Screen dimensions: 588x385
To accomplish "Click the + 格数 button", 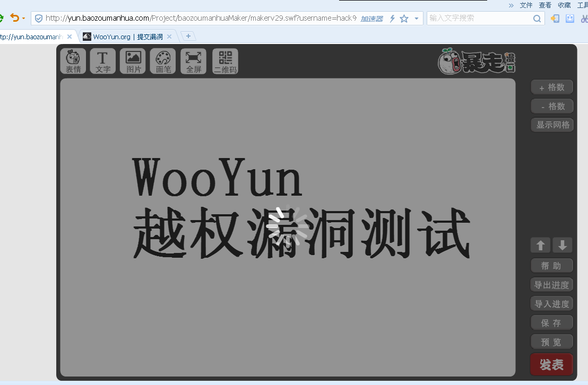I will pyautogui.click(x=552, y=87).
